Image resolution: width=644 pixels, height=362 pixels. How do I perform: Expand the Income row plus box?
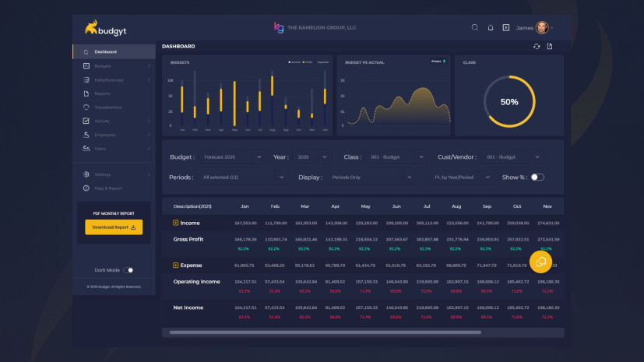click(176, 223)
